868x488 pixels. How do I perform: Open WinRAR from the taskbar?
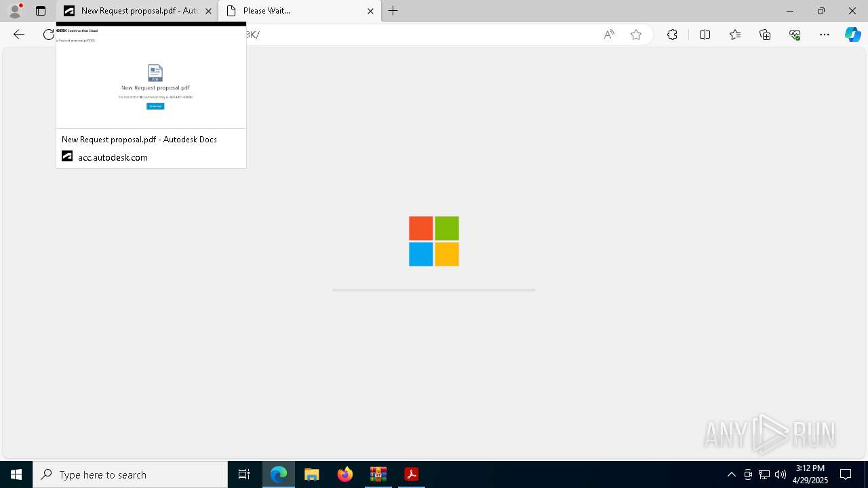[x=378, y=474]
